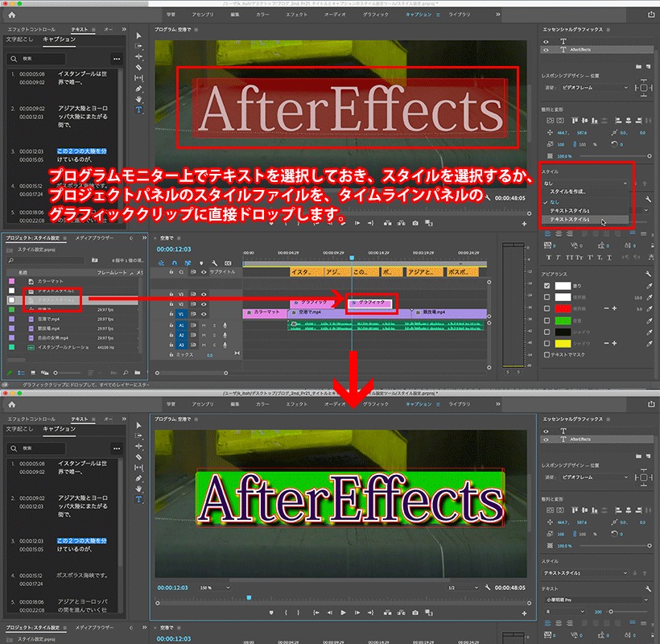Image resolution: width=660 pixels, height=644 pixels.
Task: Toggle the 塗り fill checkbox
Action: pos(547,286)
